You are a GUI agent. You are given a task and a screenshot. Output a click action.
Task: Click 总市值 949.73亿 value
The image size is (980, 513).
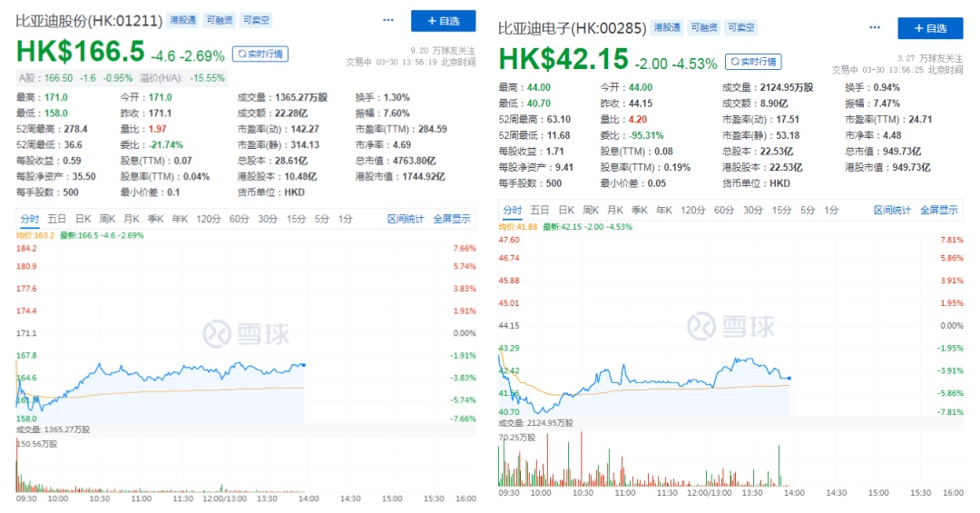pos(898,152)
